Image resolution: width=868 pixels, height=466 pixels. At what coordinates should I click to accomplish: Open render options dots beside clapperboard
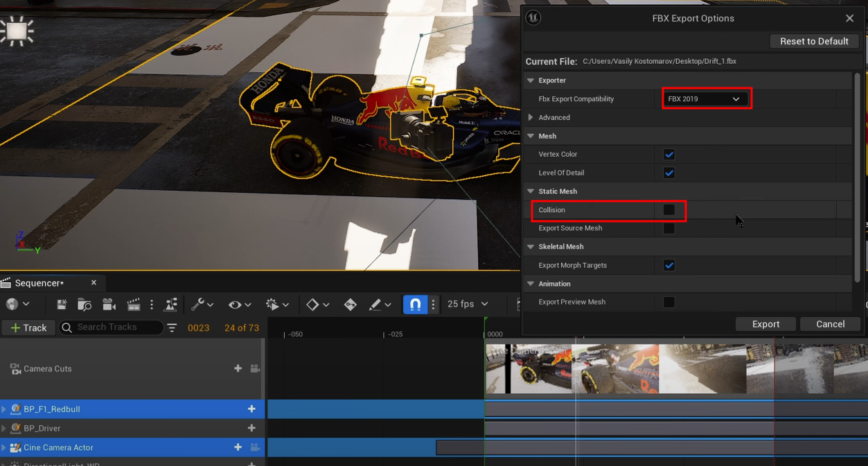click(x=152, y=304)
